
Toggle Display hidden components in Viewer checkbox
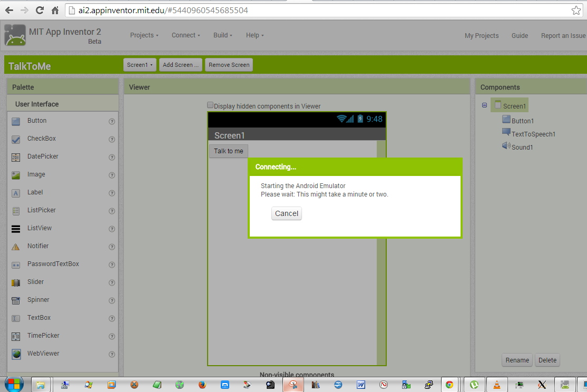click(210, 105)
